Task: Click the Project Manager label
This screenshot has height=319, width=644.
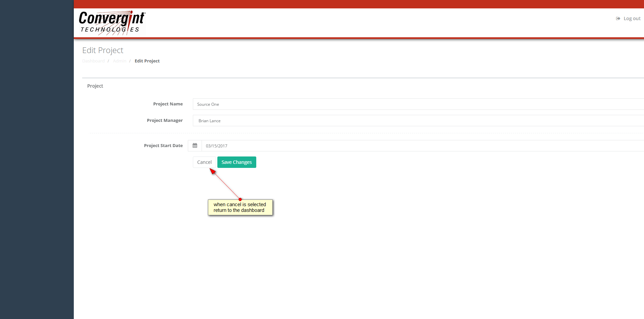Action: pyautogui.click(x=165, y=121)
